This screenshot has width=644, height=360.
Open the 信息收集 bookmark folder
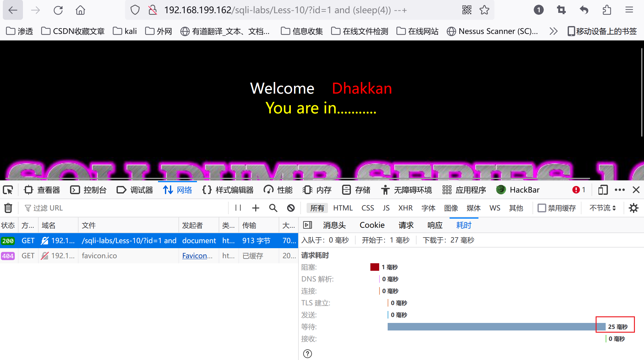tap(302, 31)
